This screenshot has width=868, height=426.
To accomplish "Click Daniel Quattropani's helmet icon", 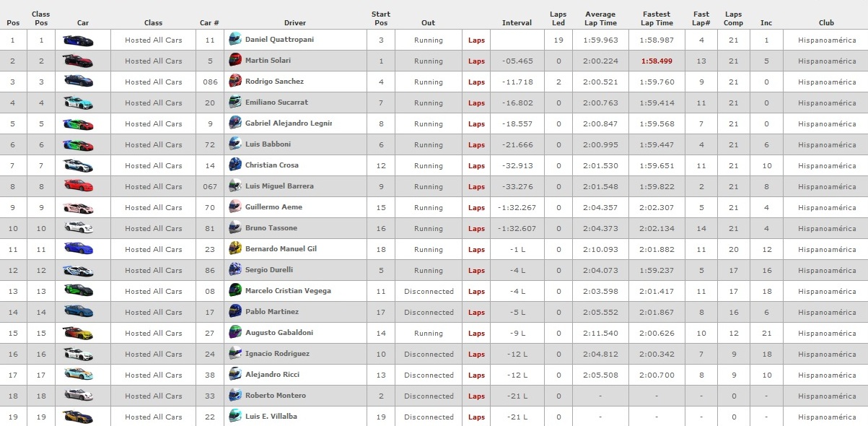I will click(x=234, y=39).
